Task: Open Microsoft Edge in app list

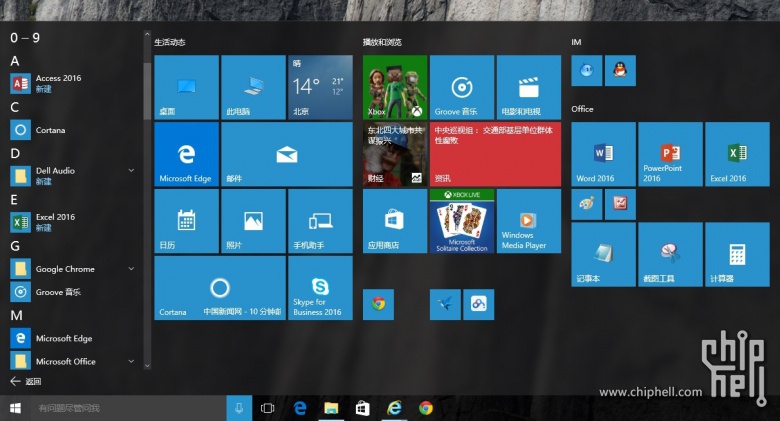Action: tap(74, 338)
